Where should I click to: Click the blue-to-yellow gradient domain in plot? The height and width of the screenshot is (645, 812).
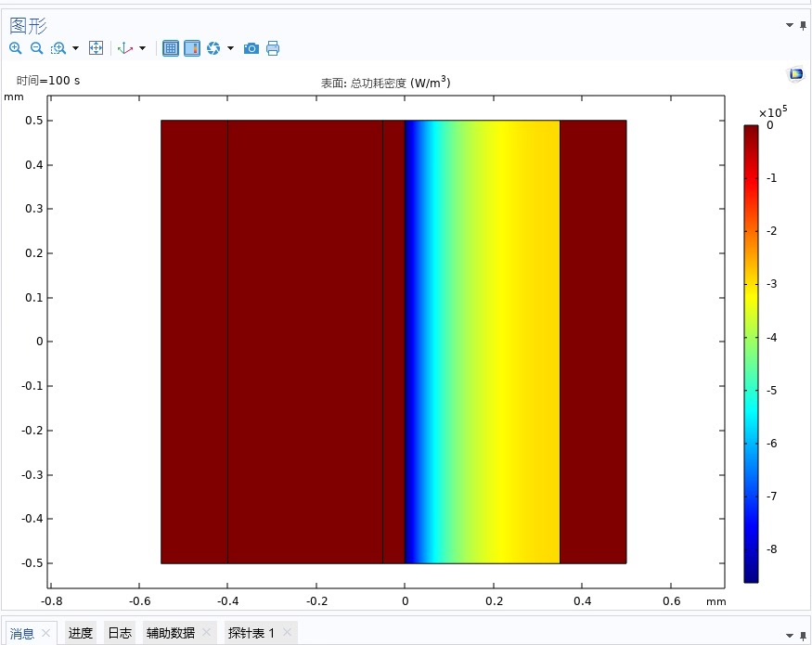(x=483, y=342)
